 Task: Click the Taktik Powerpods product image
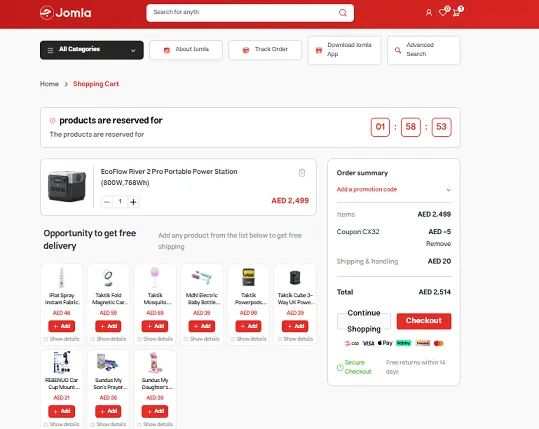pos(249,277)
